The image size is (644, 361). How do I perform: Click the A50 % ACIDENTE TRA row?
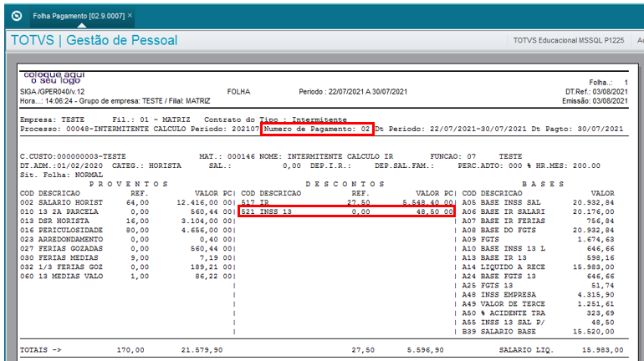[x=538, y=313]
